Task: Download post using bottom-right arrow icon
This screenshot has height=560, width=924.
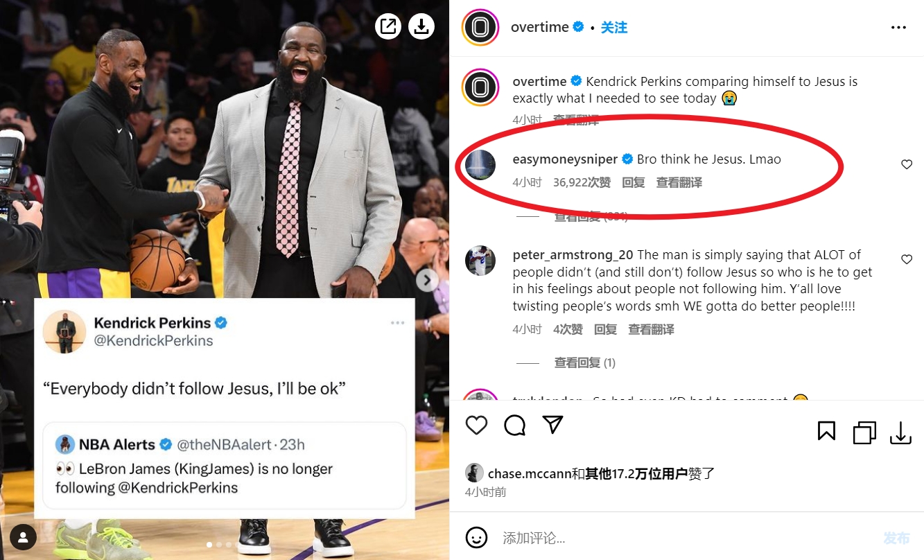Action: pyautogui.click(x=900, y=432)
